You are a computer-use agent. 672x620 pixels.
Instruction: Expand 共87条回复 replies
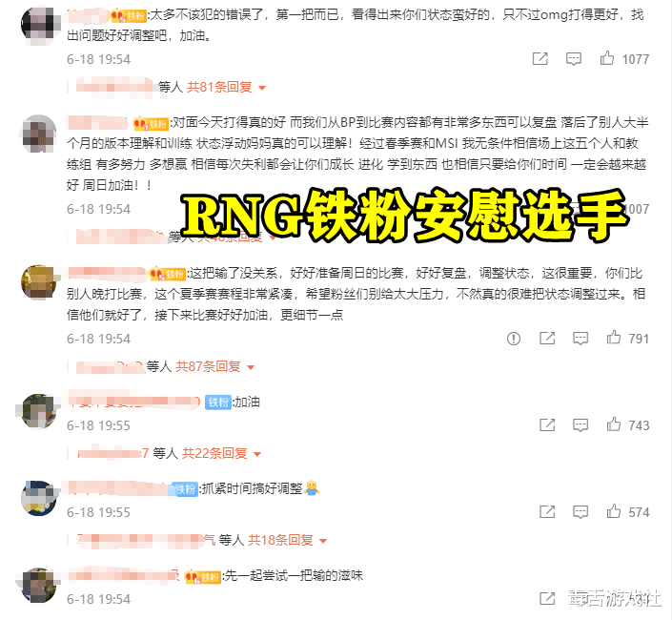(214, 367)
